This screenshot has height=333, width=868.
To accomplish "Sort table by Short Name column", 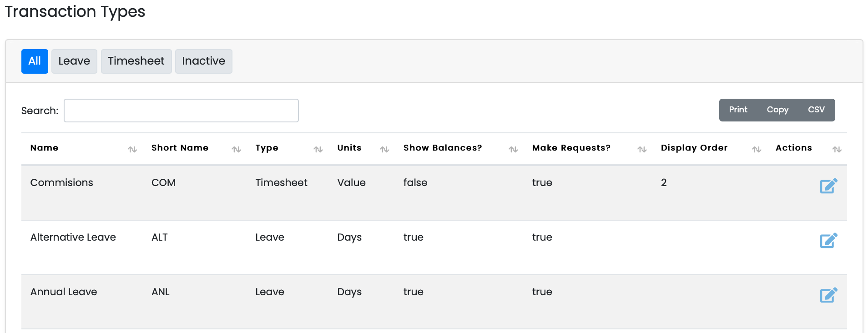I will pyautogui.click(x=180, y=148).
